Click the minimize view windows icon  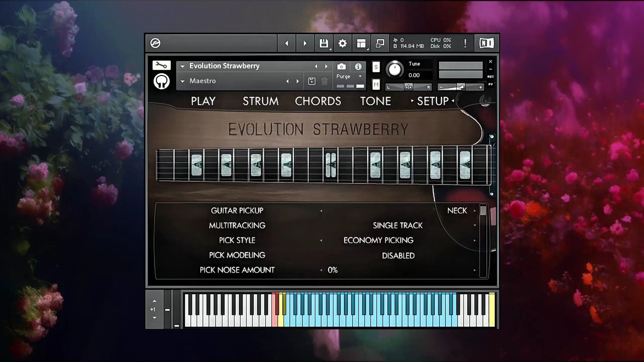tap(380, 43)
